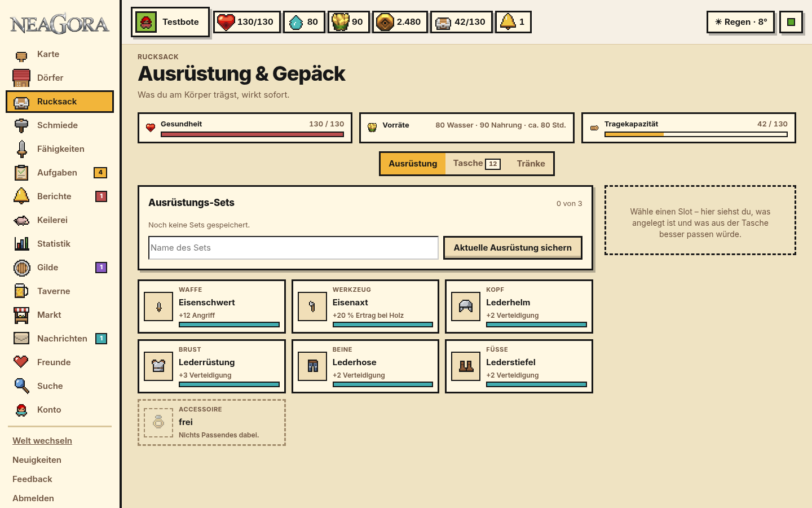Select the Lederstiefel feet slot
812x508 pixels.
[x=519, y=366]
